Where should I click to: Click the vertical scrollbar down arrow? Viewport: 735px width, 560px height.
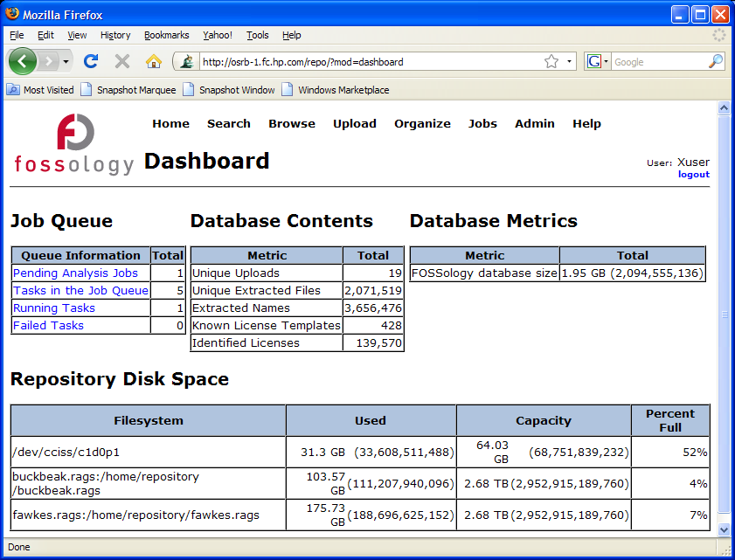[724, 529]
